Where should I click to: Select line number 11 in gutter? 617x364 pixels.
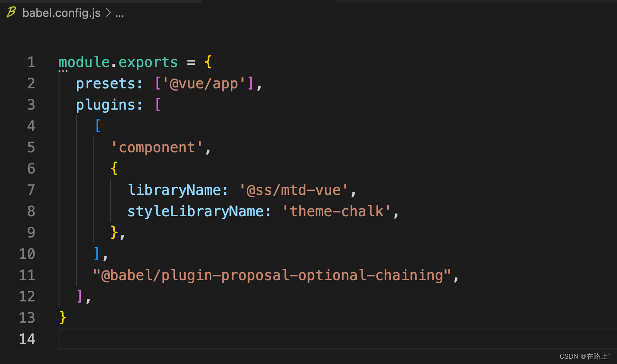click(x=27, y=275)
